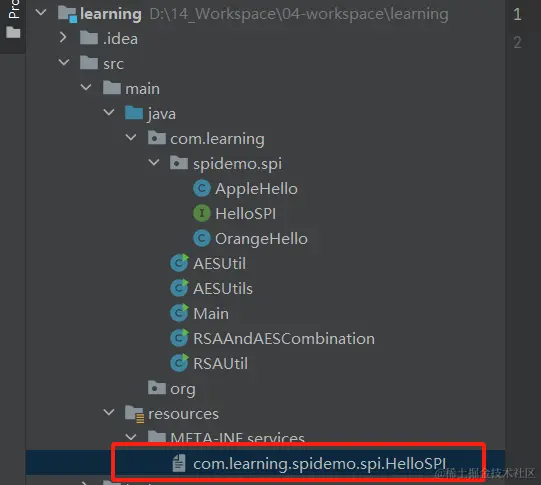Viewport: 541px width, 485px height.
Task: Click the resources folder icon
Action: (135, 414)
